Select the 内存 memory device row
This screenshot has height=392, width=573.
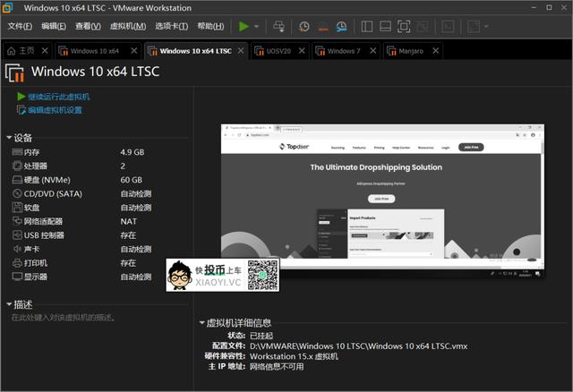(x=98, y=152)
